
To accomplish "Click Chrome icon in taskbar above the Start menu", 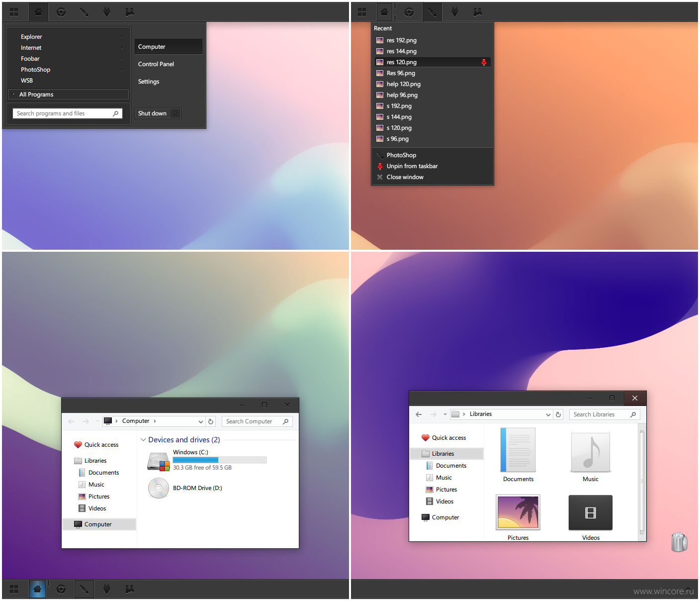I will coord(61,12).
